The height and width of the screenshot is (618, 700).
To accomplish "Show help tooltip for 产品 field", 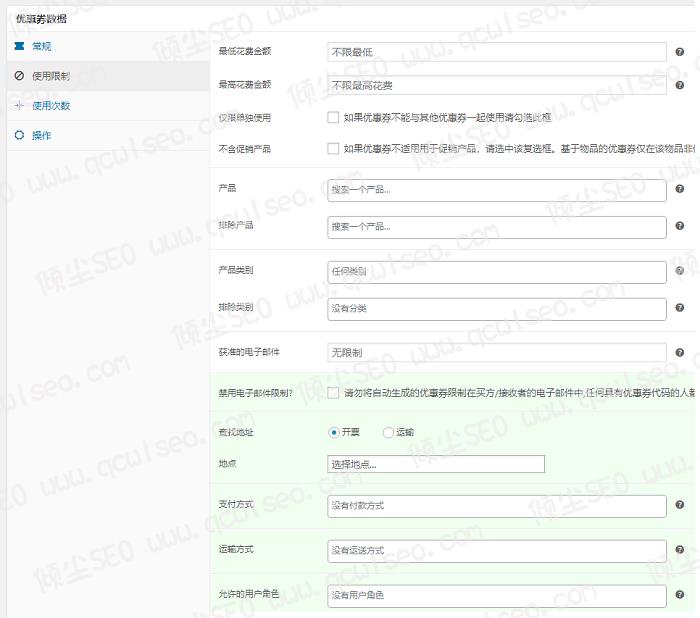I will point(679,189).
